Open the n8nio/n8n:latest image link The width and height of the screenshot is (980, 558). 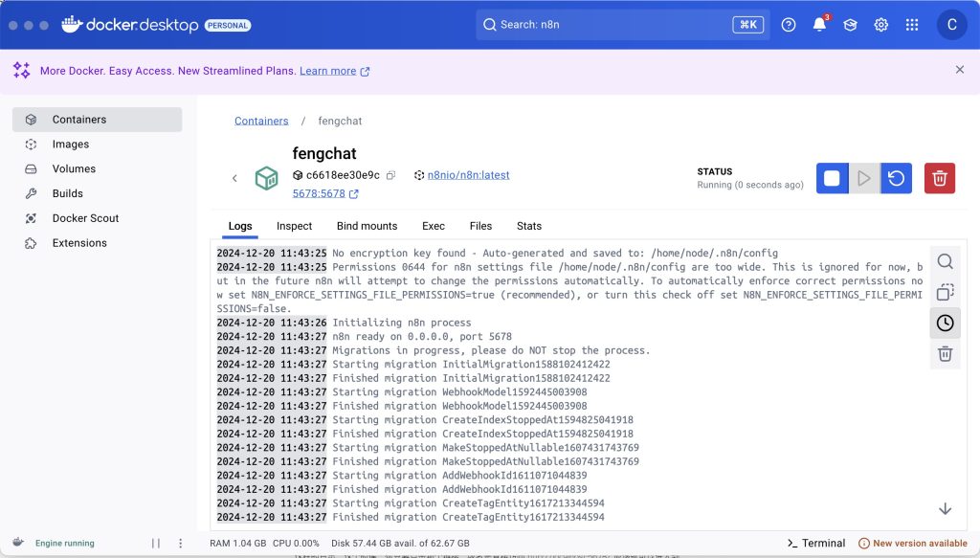(x=468, y=175)
